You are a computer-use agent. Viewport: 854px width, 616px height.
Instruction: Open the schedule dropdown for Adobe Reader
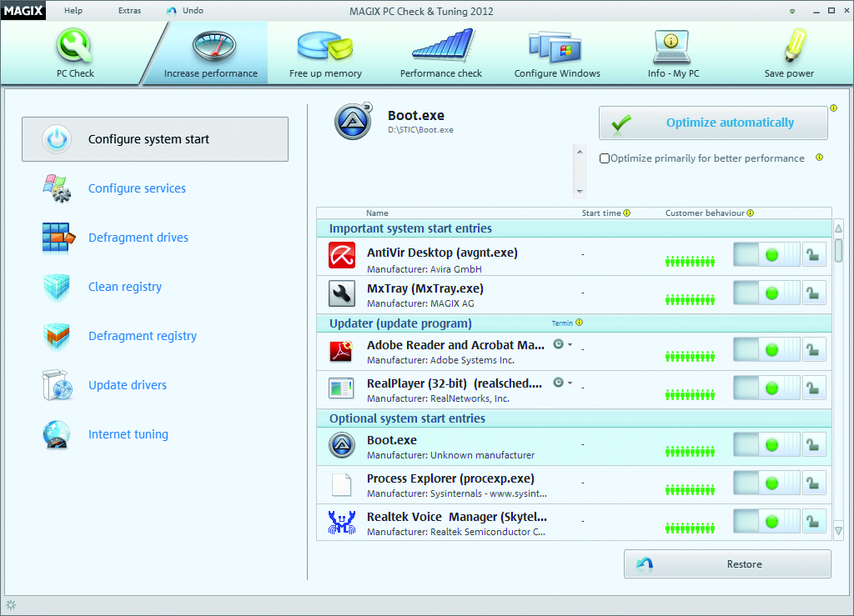pyautogui.click(x=563, y=344)
